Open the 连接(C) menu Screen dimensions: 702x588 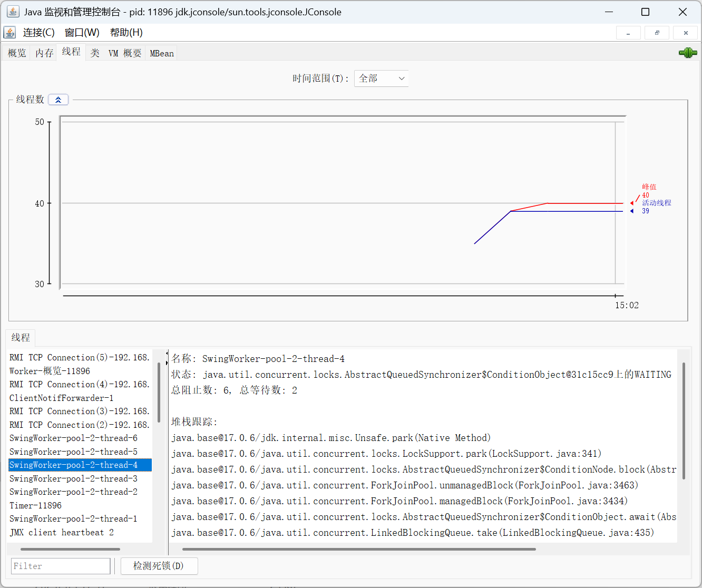click(x=38, y=33)
